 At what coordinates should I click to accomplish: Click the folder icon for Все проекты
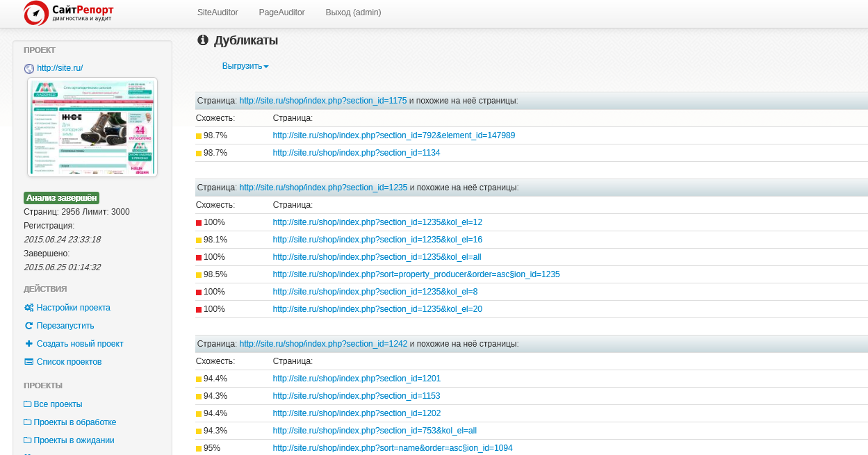click(x=28, y=404)
